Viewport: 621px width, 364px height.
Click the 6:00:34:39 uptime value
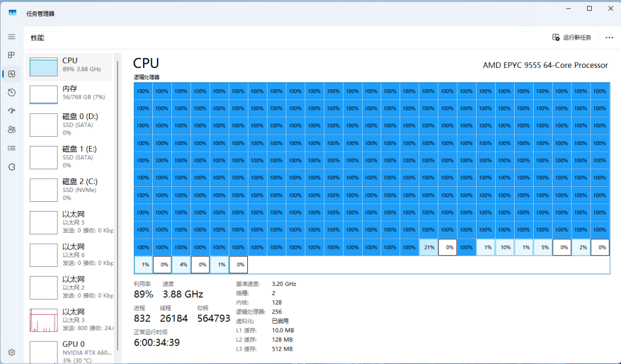tap(157, 343)
